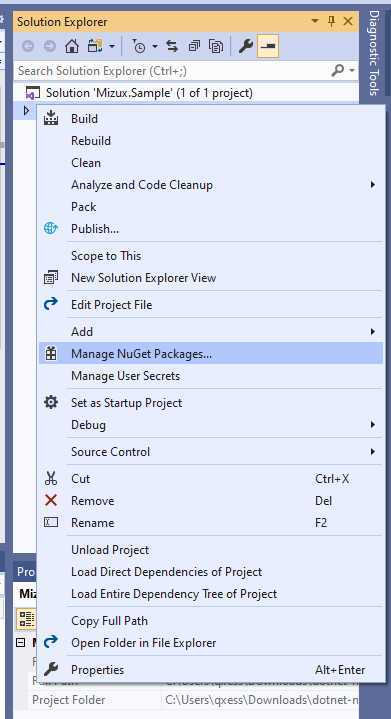
Task: Click the Collapse All toolbar icon
Action: pyautogui.click(x=194, y=46)
